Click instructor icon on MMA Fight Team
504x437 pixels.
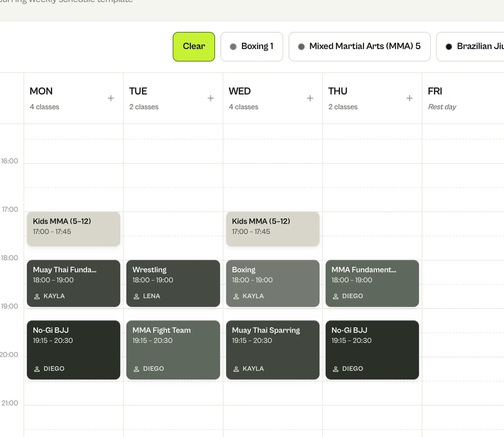click(x=136, y=369)
